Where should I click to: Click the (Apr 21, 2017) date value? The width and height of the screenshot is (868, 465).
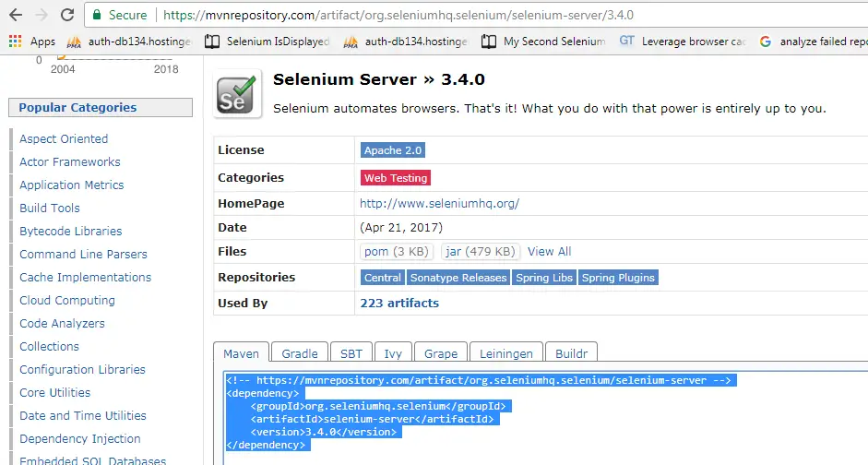(401, 228)
